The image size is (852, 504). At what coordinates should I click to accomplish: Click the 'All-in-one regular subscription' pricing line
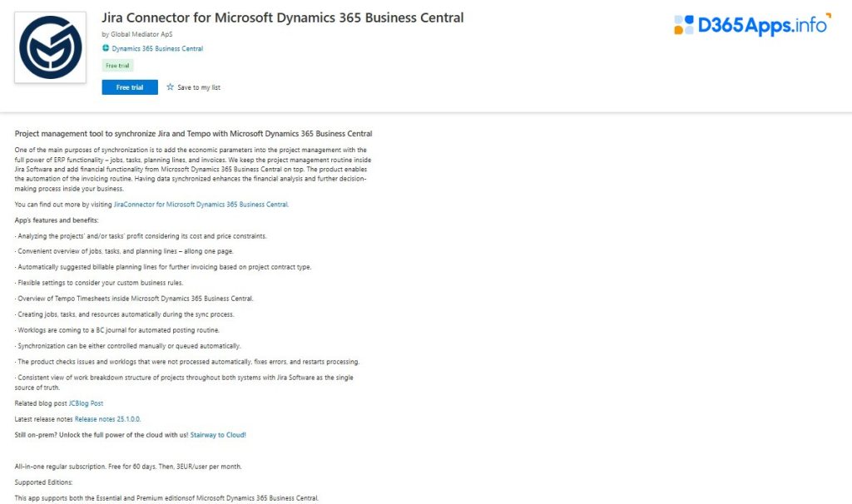128,467
